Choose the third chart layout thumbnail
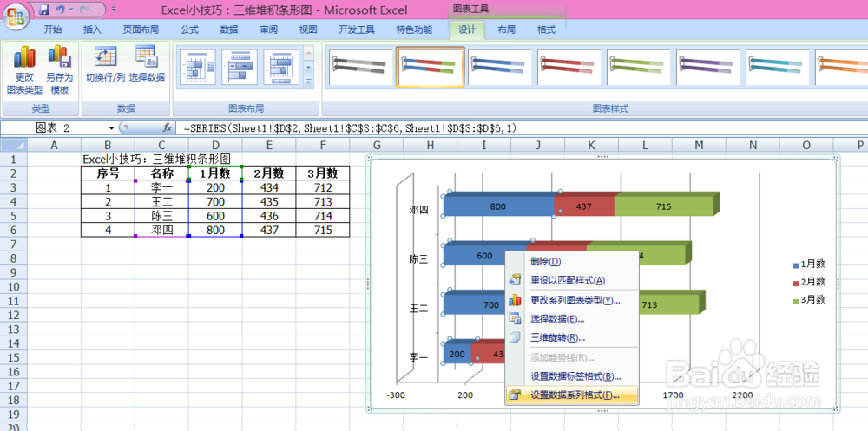The image size is (868, 431). [x=280, y=67]
